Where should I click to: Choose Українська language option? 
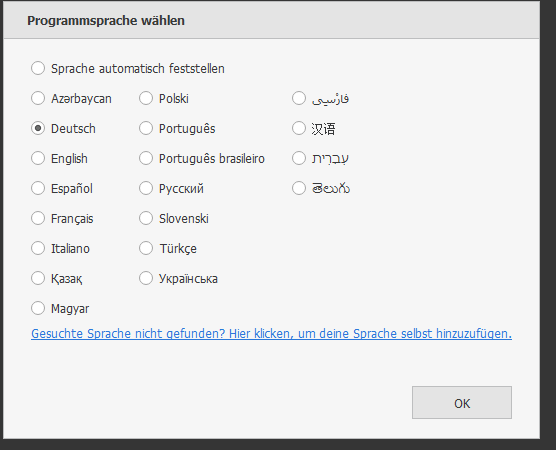146,278
